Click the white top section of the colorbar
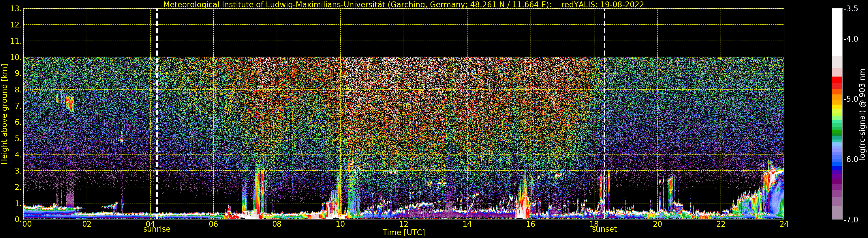 pos(837,32)
